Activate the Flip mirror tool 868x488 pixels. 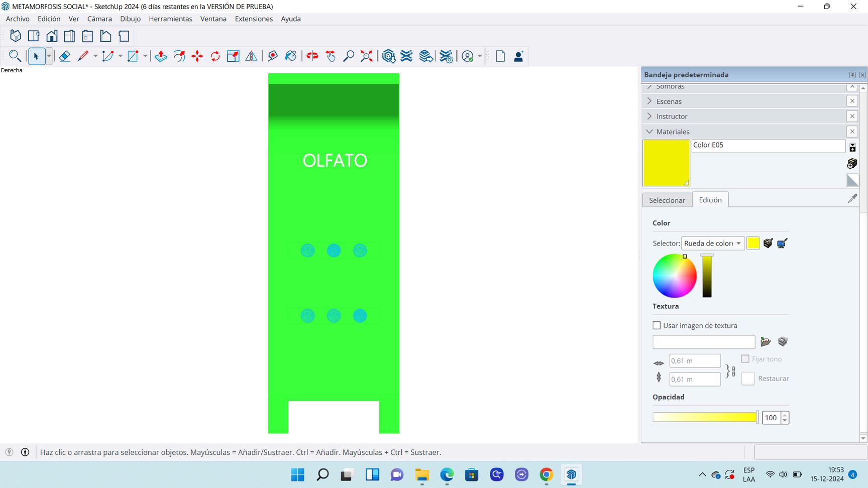pyautogui.click(x=251, y=56)
